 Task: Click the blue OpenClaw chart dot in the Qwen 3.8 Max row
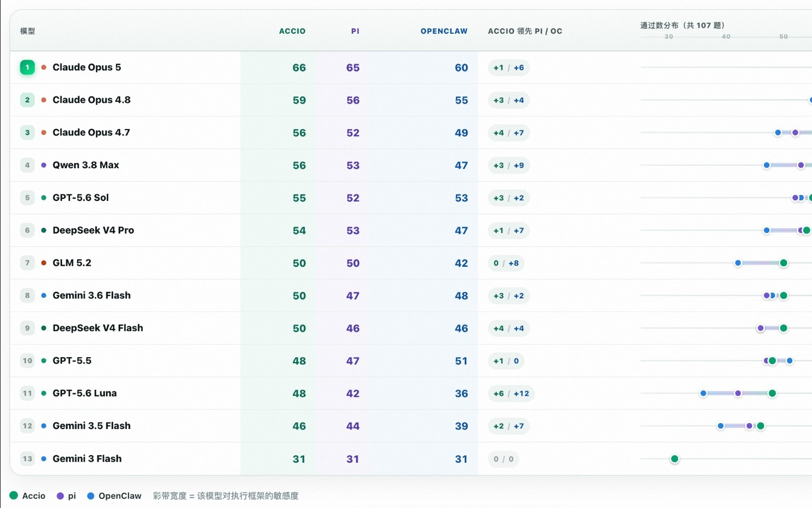[767, 165]
